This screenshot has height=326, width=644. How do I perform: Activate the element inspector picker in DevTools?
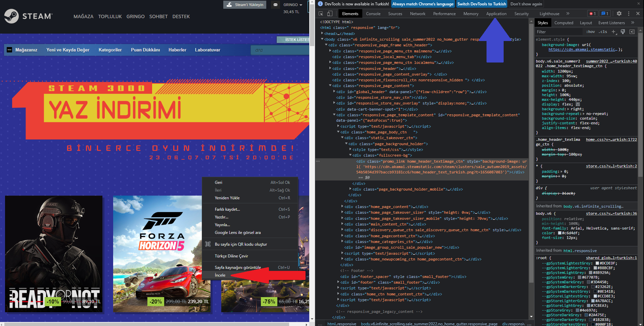click(321, 13)
